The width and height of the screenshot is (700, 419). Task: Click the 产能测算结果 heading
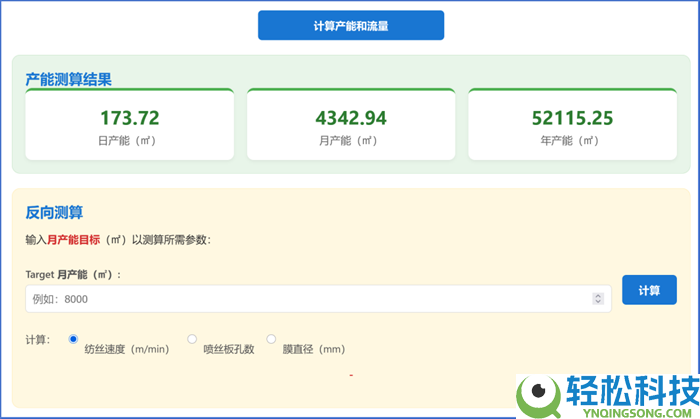coord(68,79)
